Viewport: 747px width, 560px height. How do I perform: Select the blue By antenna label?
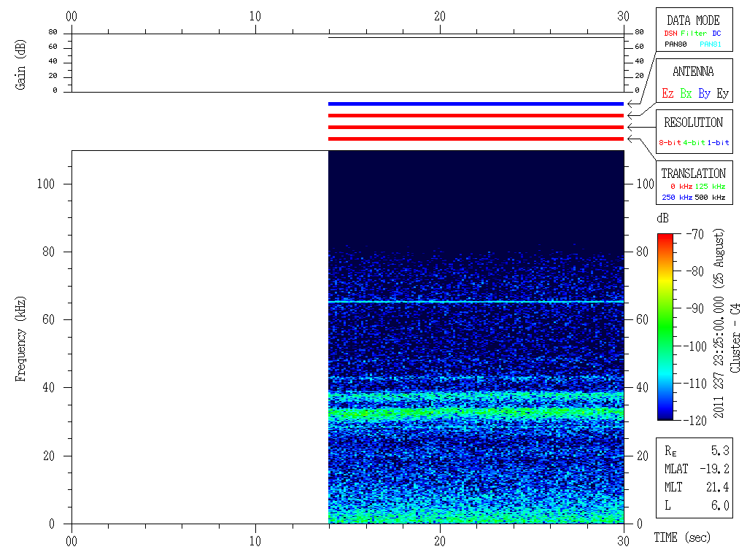click(x=705, y=93)
